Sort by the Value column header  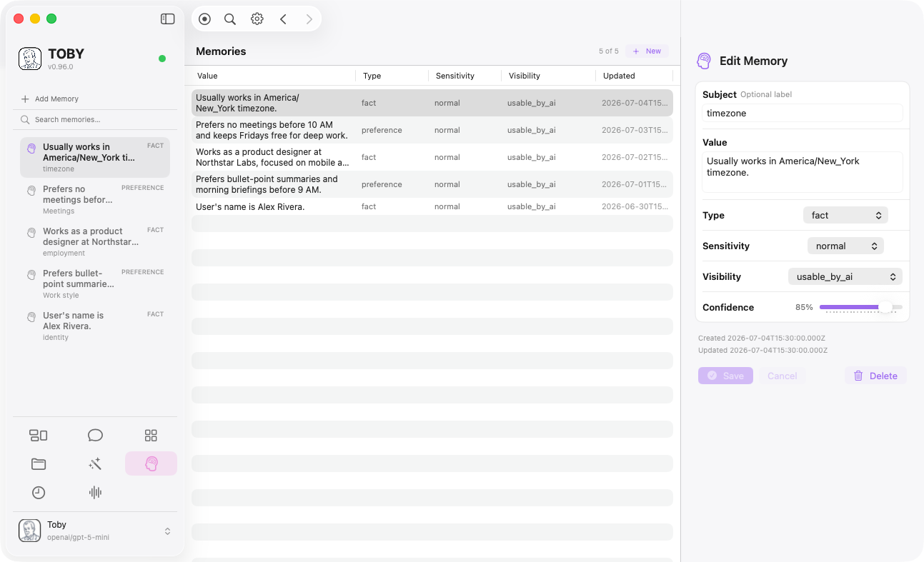[273, 76]
